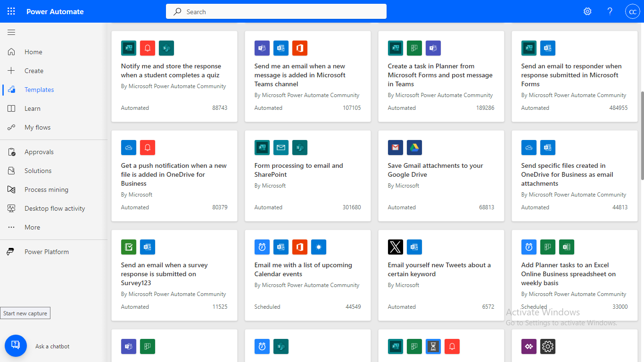Open the app launcher waffle icon
644x362 pixels.
[11, 11]
